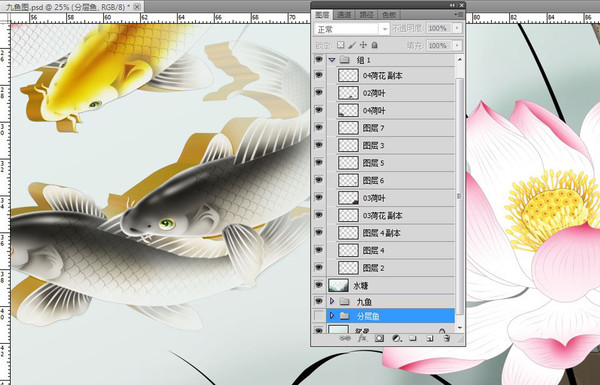Viewport: 600px width, 385px height.
Task: Click the link layers icon
Action: click(345, 338)
